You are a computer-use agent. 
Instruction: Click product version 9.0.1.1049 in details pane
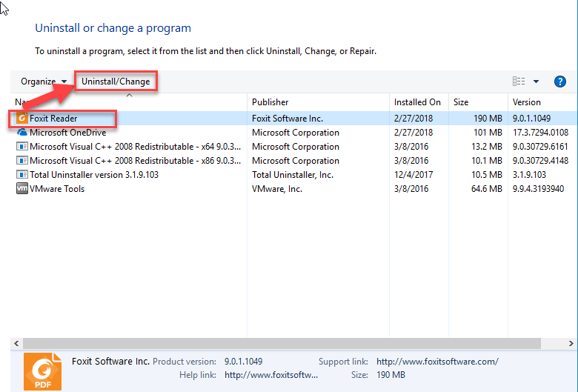tap(243, 362)
